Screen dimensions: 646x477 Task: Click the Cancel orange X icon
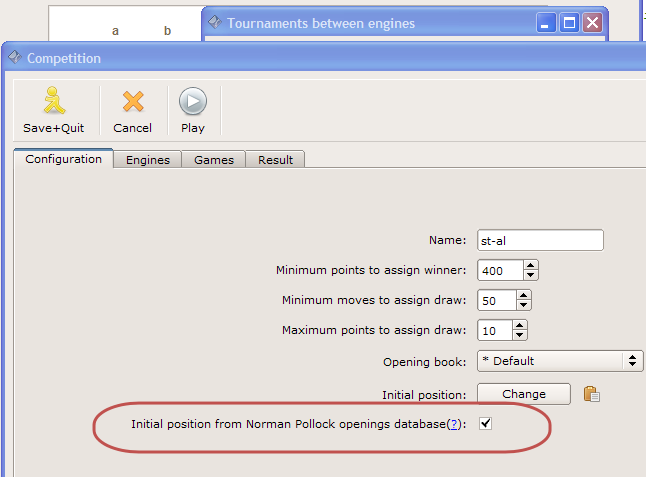coord(133,101)
